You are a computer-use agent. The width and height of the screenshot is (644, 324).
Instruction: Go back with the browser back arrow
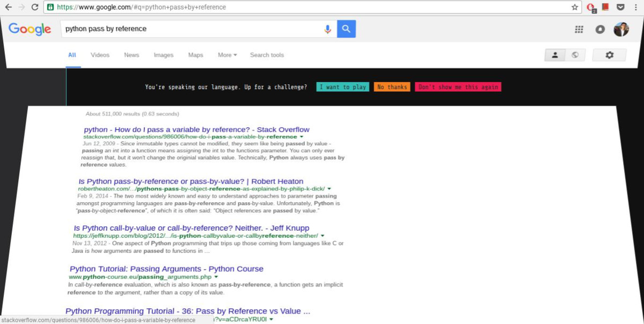click(9, 8)
